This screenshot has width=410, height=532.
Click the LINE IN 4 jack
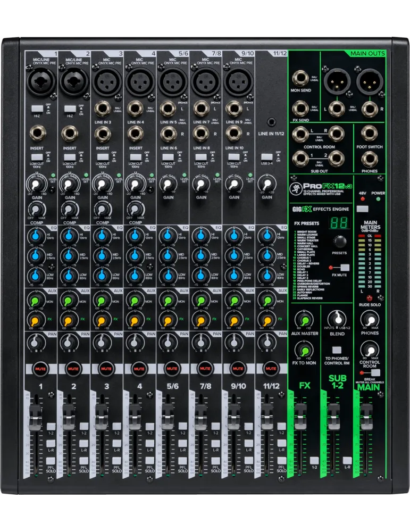[136, 109]
